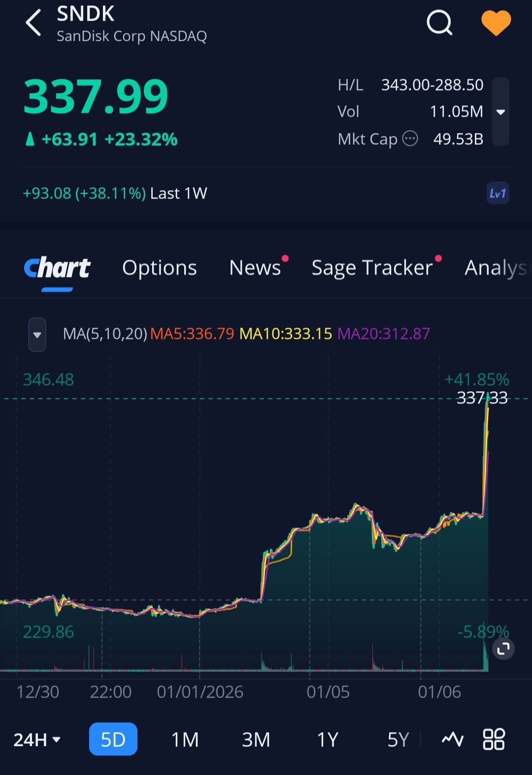Expand the MA indicator dropdown
The height and width of the screenshot is (775, 532).
coord(37,335)
